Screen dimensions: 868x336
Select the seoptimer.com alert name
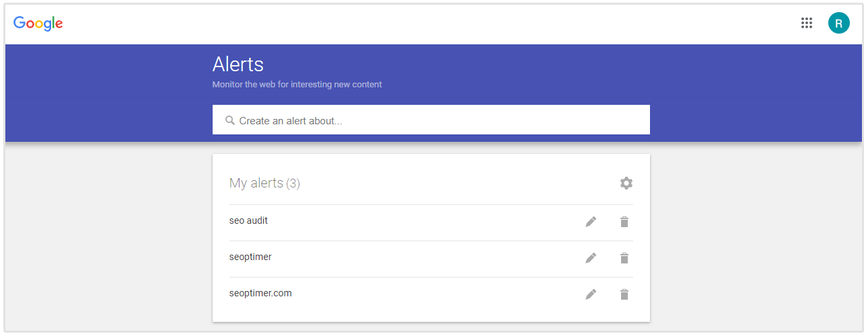[x=260, y=293]
